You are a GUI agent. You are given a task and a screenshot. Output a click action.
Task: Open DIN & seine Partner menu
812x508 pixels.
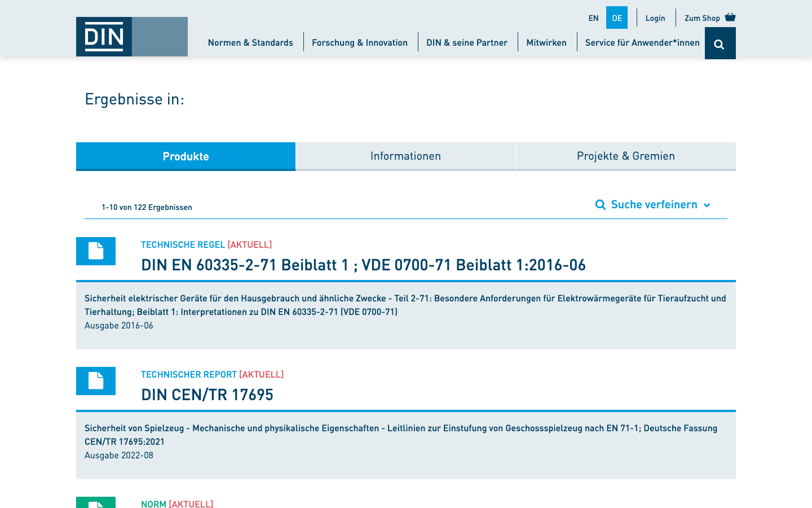467,42
